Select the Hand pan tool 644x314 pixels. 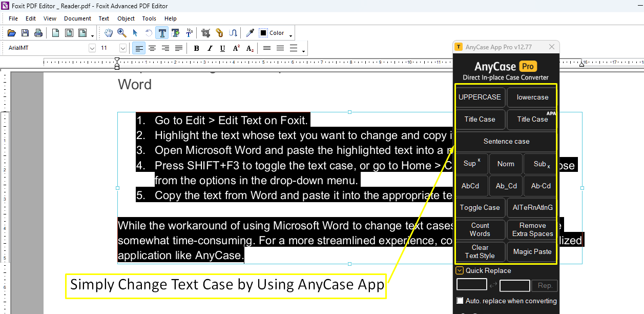(109, 33)
